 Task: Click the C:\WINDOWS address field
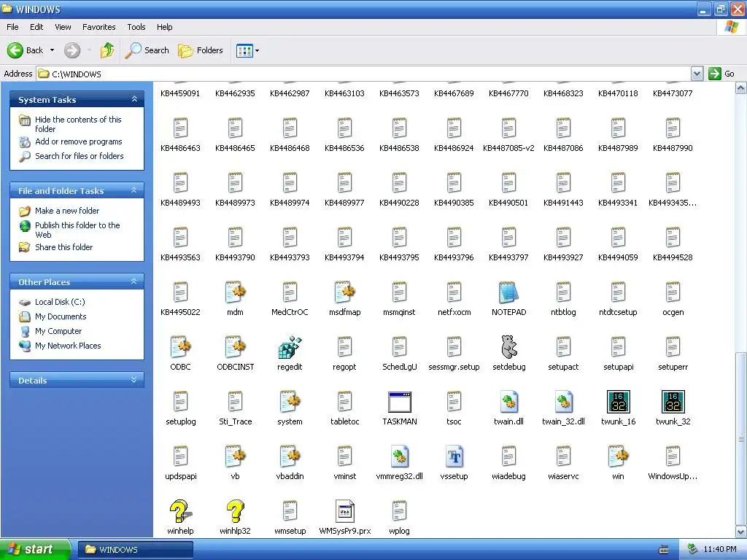coord(364,74)
